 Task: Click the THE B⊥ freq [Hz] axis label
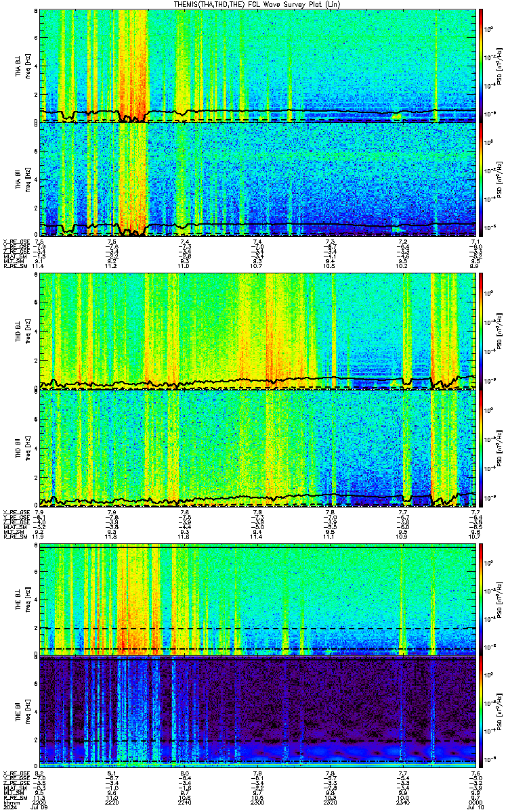point(26,600)
